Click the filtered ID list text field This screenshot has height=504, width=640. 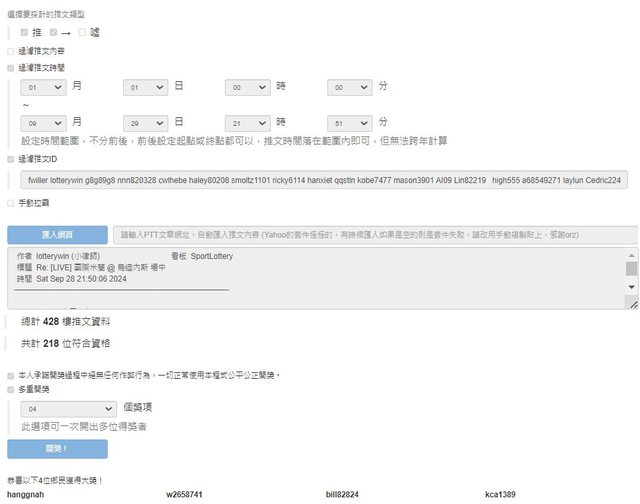[323, 180]
